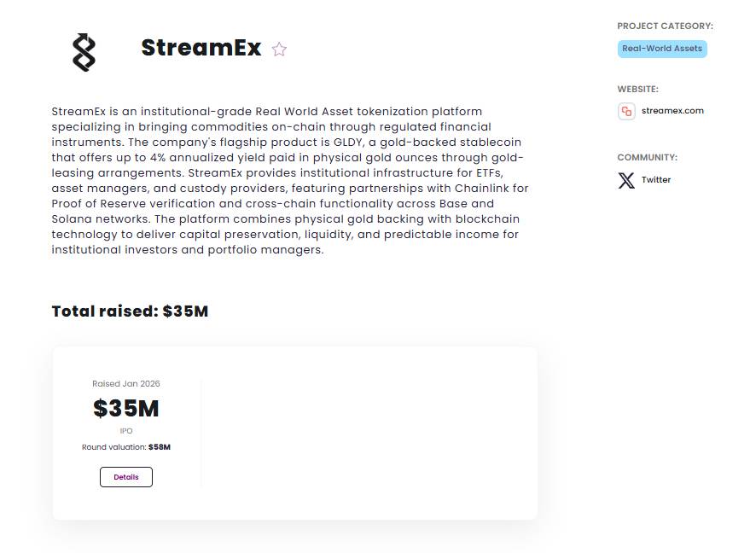Image resolution: width=756 pixels, height=553 pixels.
Task: Expand details of the $35M funding card
Action: pyautogui.click(x=125, y=477)
